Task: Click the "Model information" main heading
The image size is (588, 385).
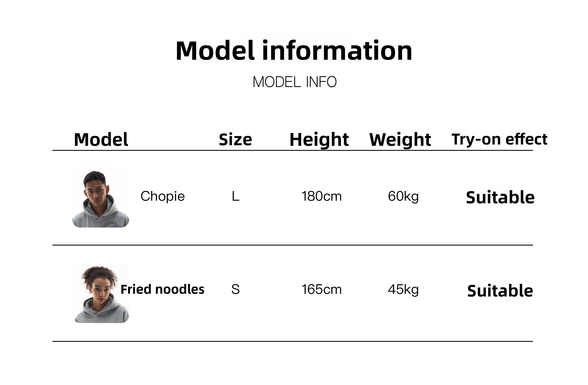Action: coord(294,51)
